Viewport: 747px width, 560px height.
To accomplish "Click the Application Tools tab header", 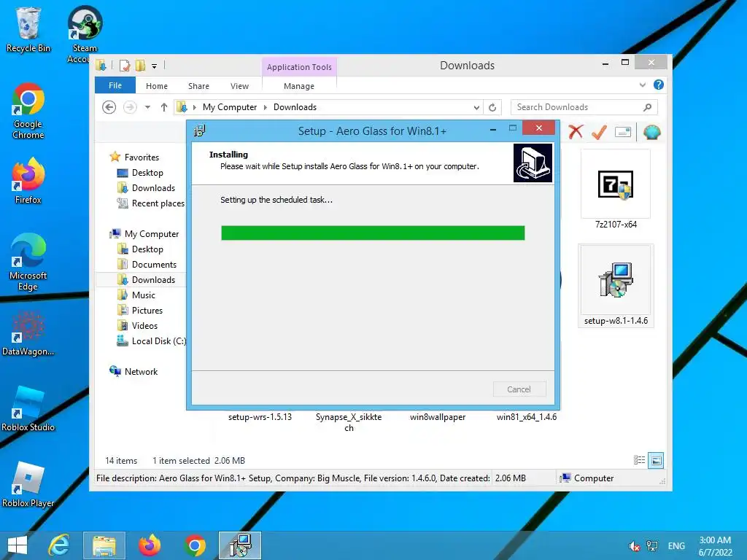I will pos(299,67).
